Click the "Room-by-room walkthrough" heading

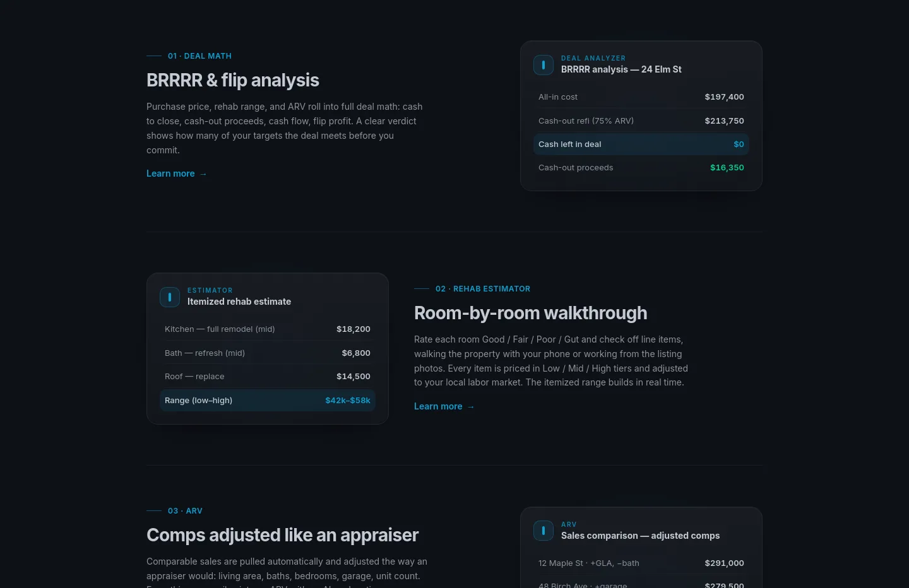tap(531, 313)
